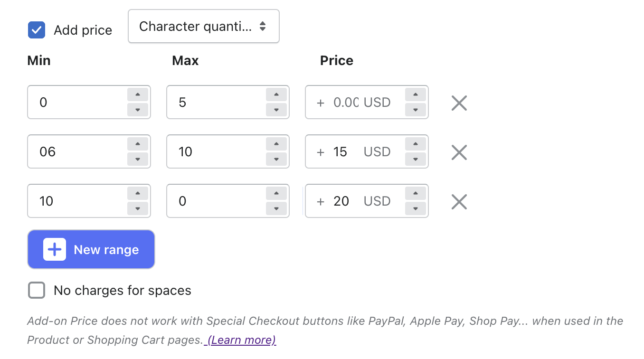The image size is (644, 359).
Task: Decrement Min value 06 in second row
Action: click(x=138, y=160)
